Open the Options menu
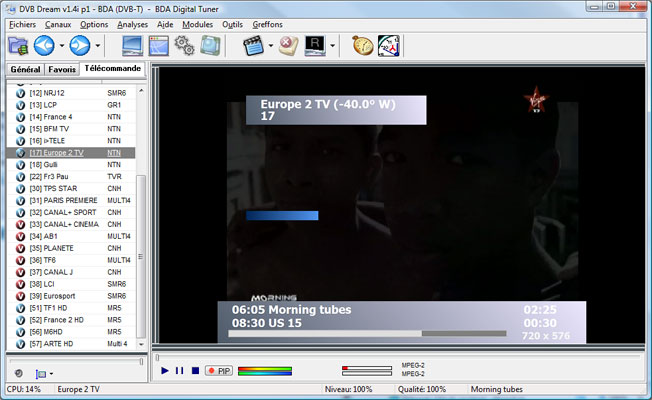 coord(94,25)
